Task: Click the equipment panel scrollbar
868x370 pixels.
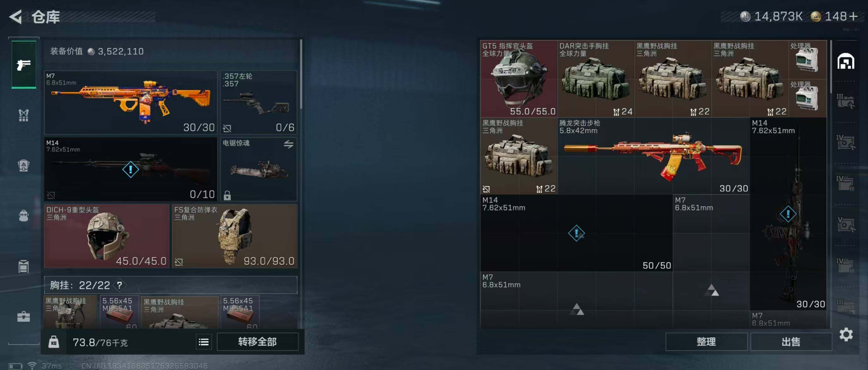Action: point(301,74)
